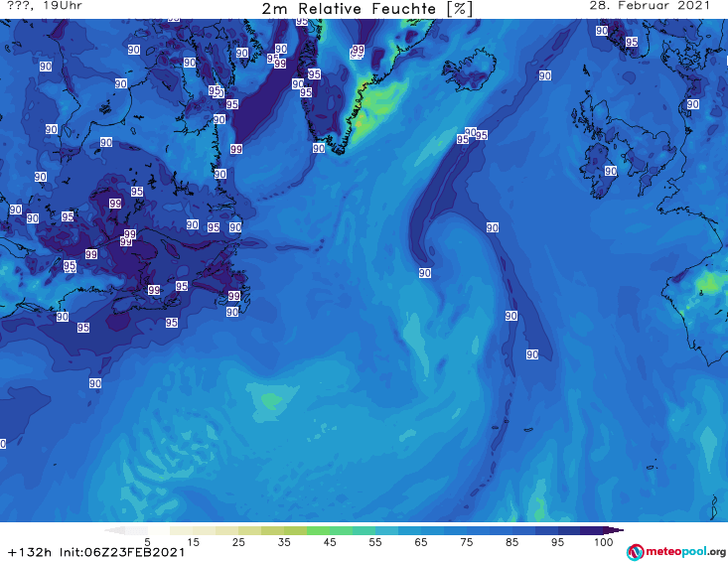Click the Iceland landmass on the map

pos(469,70)
